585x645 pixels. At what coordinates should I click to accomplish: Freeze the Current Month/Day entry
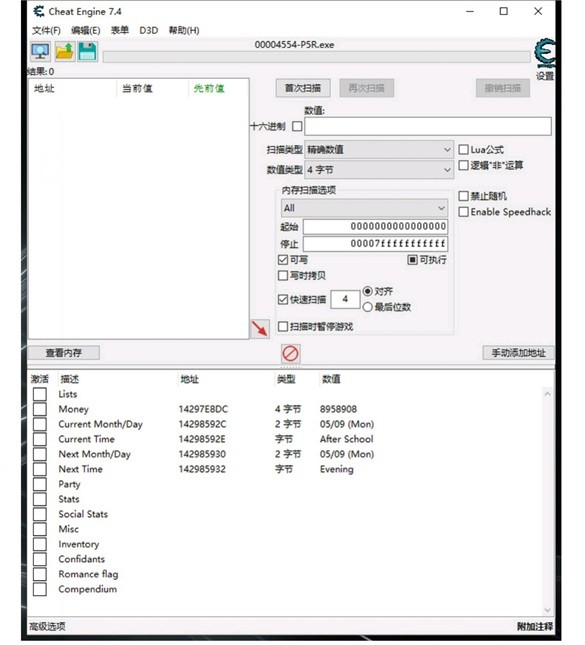tap(40, 424)
